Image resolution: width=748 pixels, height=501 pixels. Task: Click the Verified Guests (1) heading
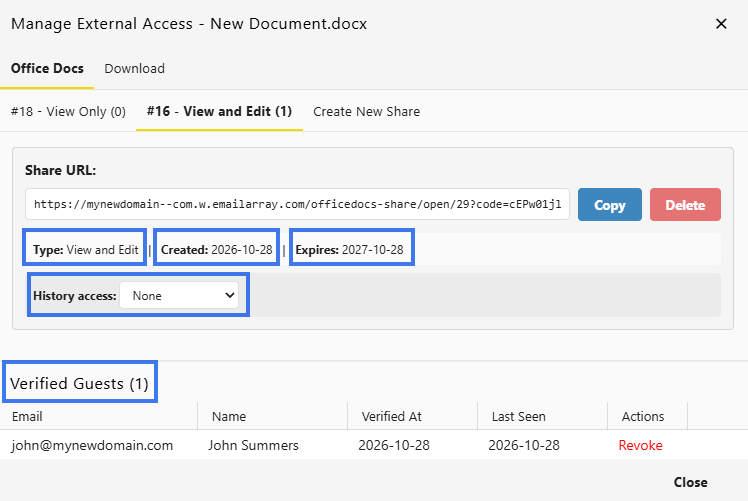80,383
